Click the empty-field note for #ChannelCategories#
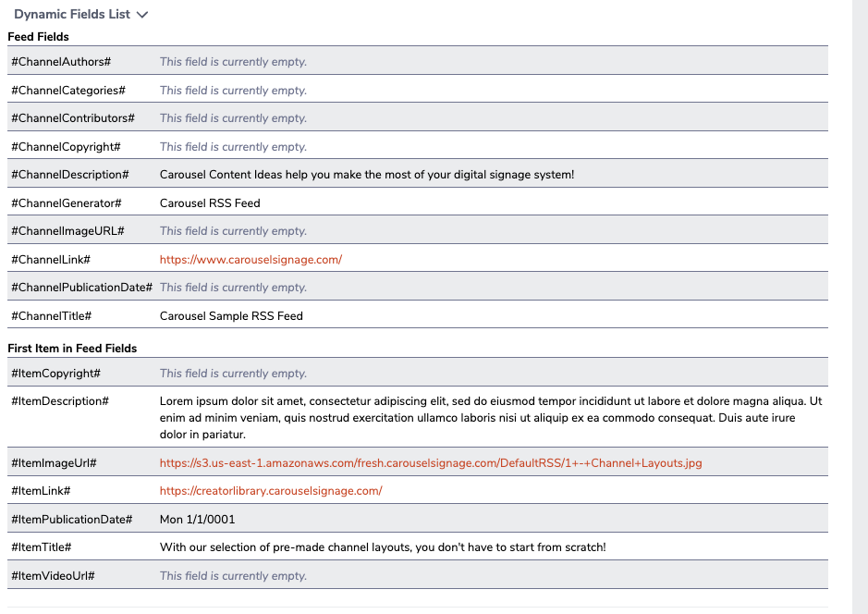The height and width of the screenshot is (614, 868). tap(233, 91)
